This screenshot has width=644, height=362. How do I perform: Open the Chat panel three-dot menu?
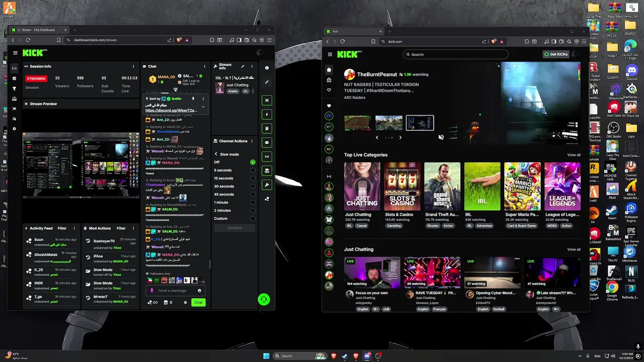pyautogui.click(x=204, y=66)
